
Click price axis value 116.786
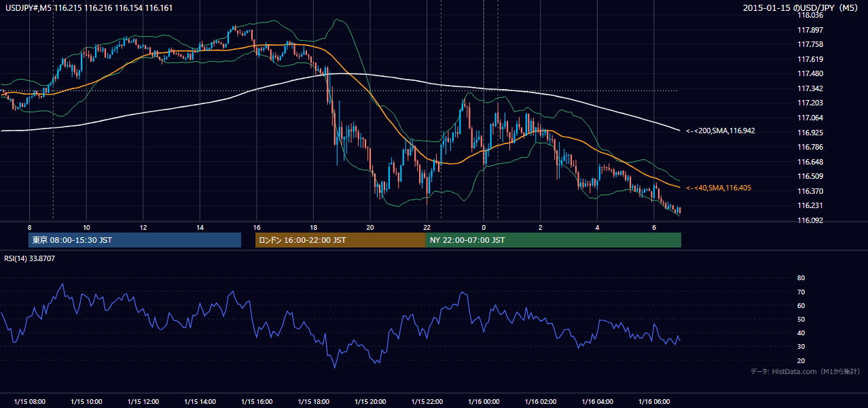click(810, 147)
